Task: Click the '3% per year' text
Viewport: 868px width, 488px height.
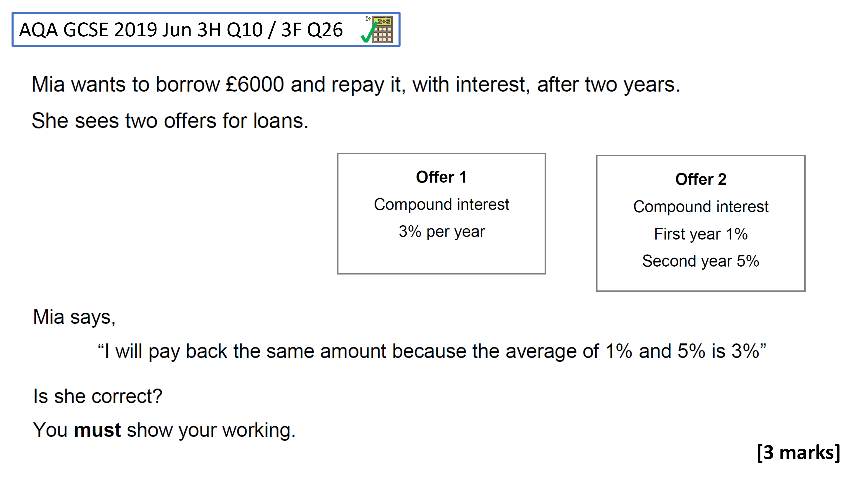Action: point(442,232)
